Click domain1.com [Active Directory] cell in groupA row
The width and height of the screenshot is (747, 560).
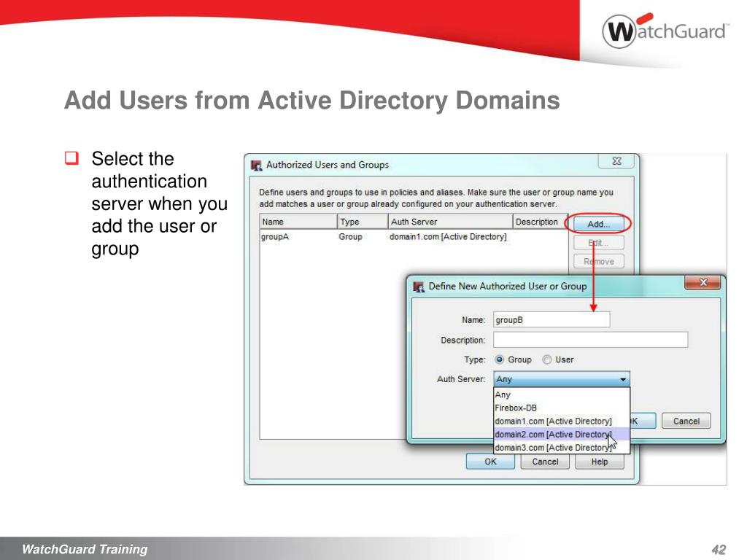pyautogui.click(x=448, y=237)
